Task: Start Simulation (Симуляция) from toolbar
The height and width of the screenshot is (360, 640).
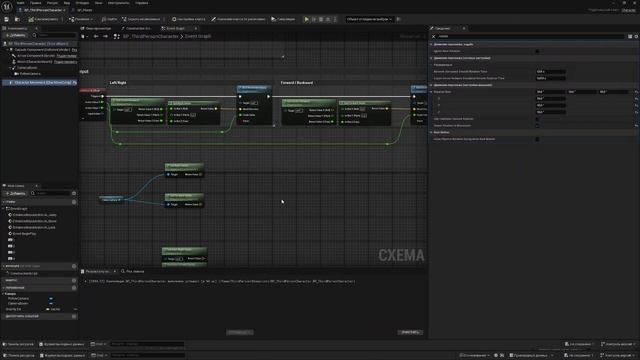Action: pos(283,19)
